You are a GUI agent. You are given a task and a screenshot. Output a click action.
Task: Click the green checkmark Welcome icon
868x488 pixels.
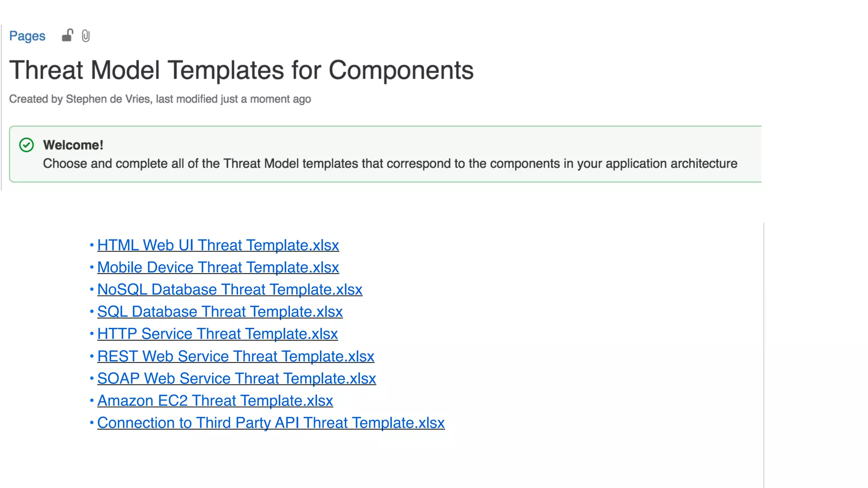(26, 145)
